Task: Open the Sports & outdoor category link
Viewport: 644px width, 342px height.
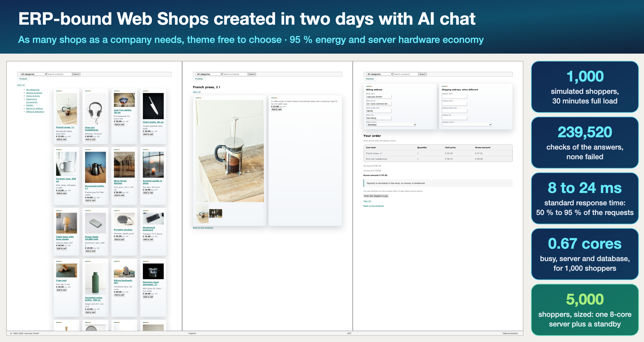Action: coord(35,109)
